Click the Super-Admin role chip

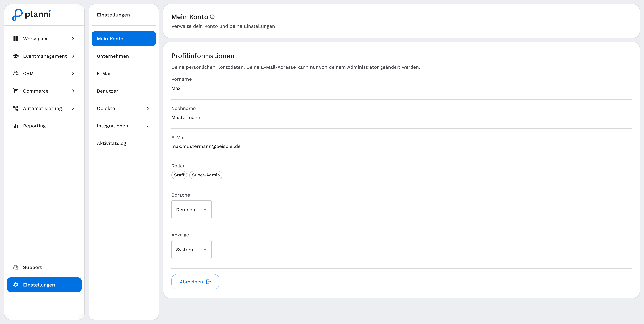(x=206, y=175)
